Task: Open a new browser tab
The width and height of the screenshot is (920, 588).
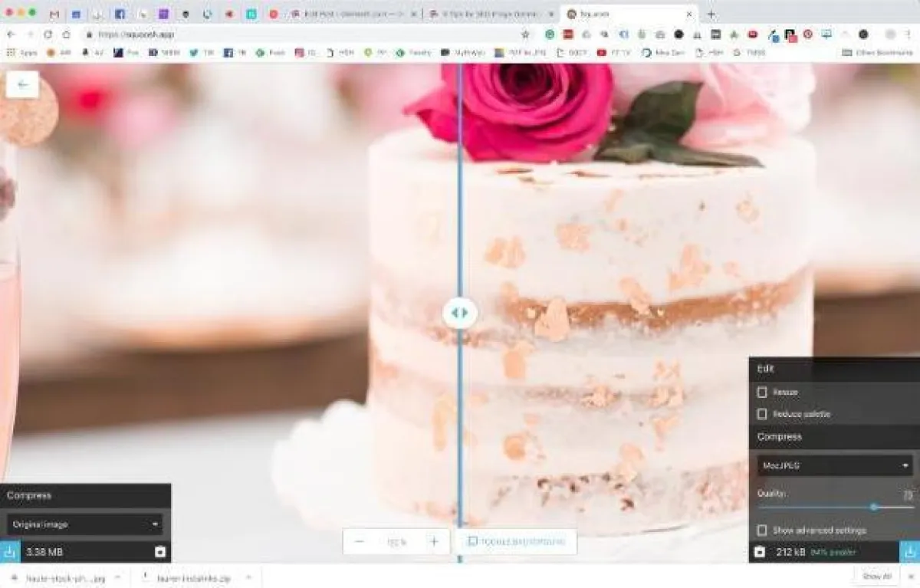Action: click(x=711, y=15)
